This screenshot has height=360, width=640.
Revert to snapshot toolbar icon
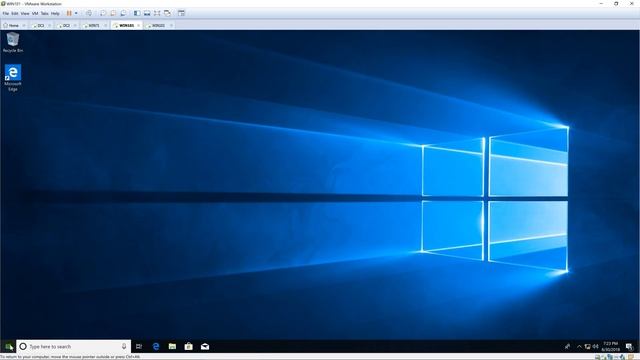click(113, 13)
